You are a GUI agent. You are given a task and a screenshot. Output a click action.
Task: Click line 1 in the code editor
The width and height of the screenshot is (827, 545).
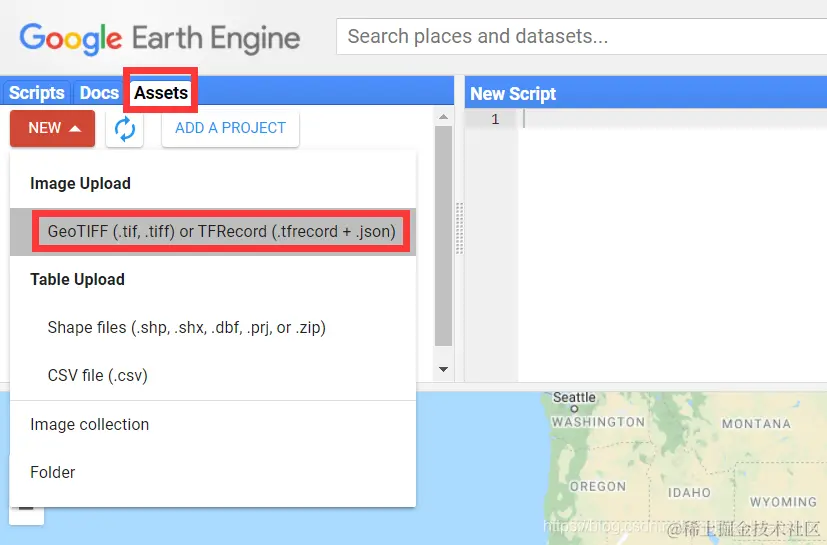tap(672, 119)
